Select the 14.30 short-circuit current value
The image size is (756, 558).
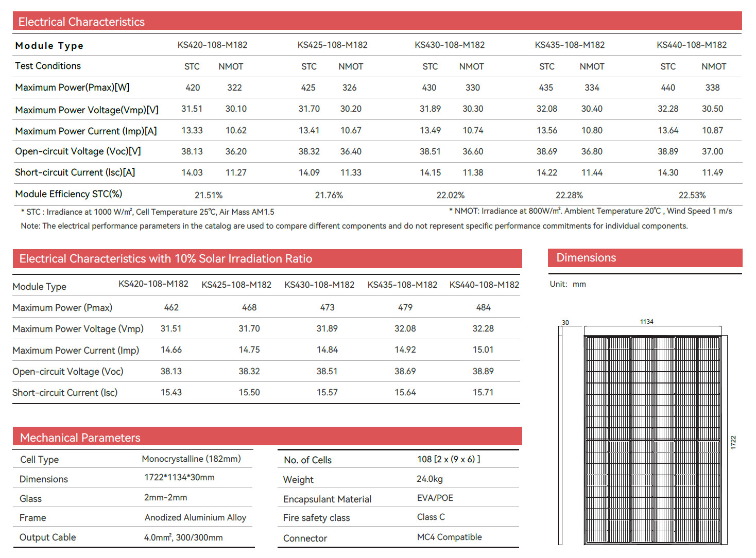click(668, 172)
